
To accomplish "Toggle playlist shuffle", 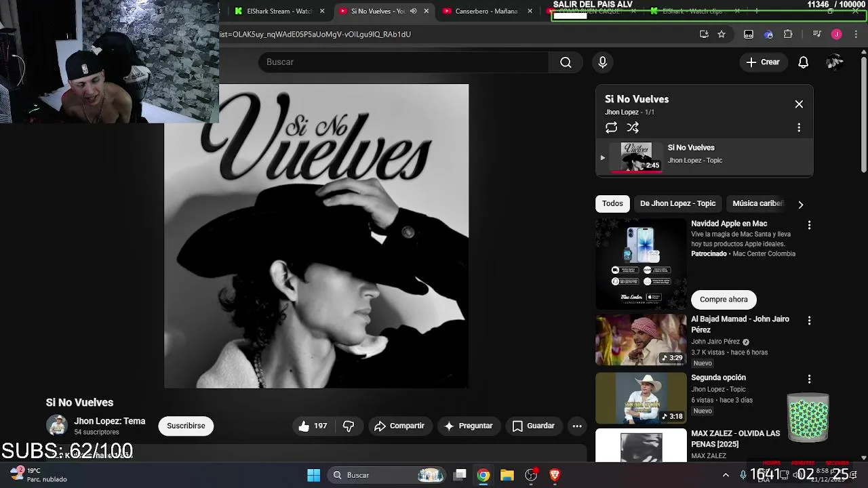I will [633, 127].
